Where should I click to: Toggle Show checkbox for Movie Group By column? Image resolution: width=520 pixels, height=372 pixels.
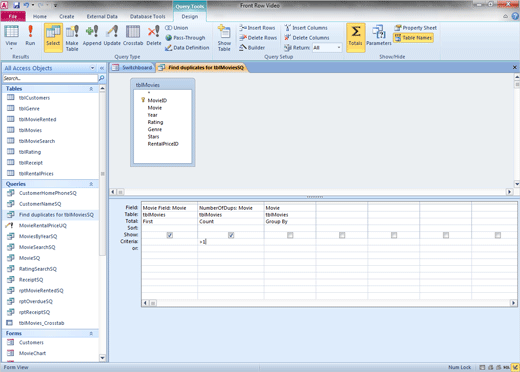pos(290,235)
